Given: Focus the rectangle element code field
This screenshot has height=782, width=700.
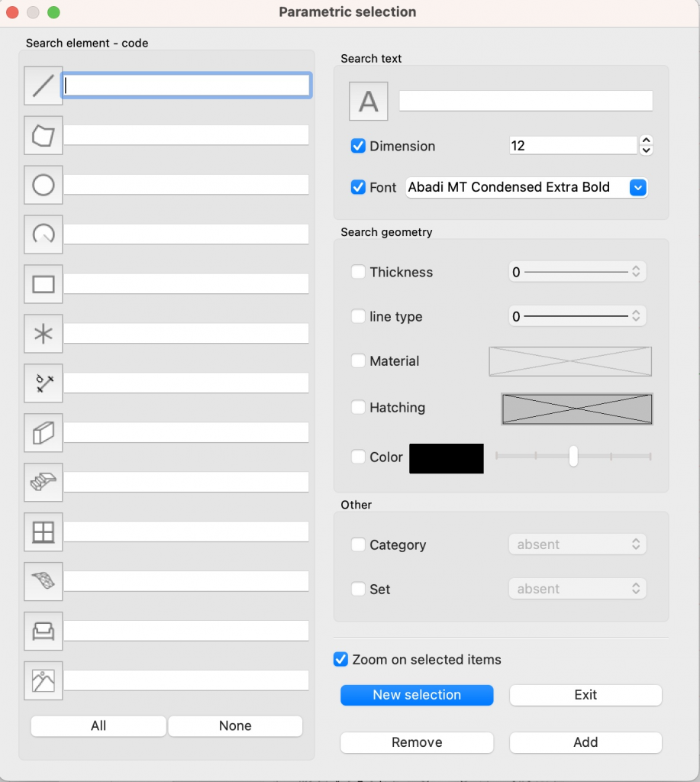Looking at the screenshot, I should coord(186,284).
